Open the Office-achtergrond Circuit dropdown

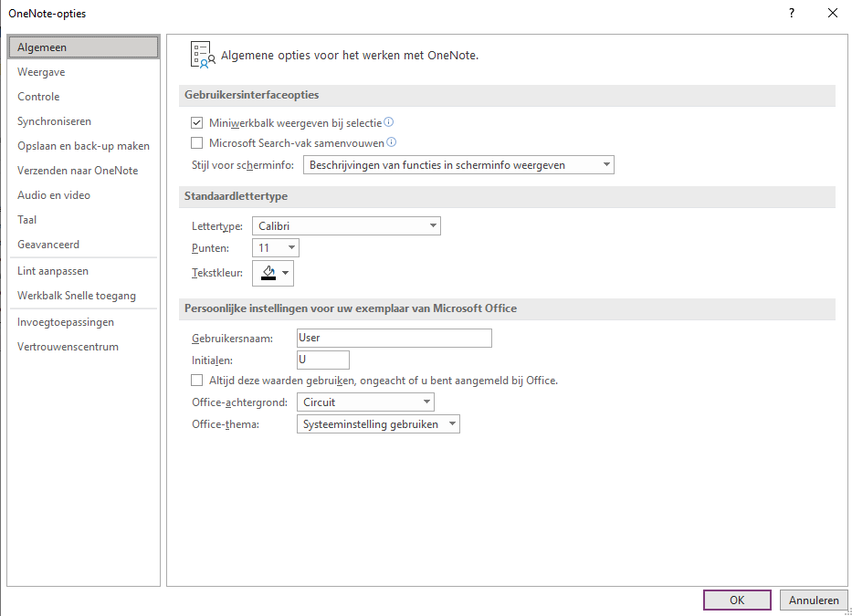(x=365, y=402)
